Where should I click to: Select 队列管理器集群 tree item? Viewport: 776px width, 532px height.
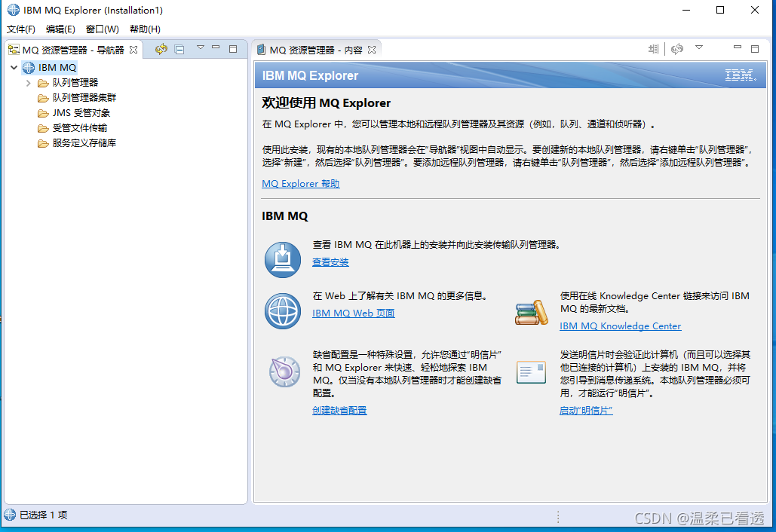click(84, 98)
